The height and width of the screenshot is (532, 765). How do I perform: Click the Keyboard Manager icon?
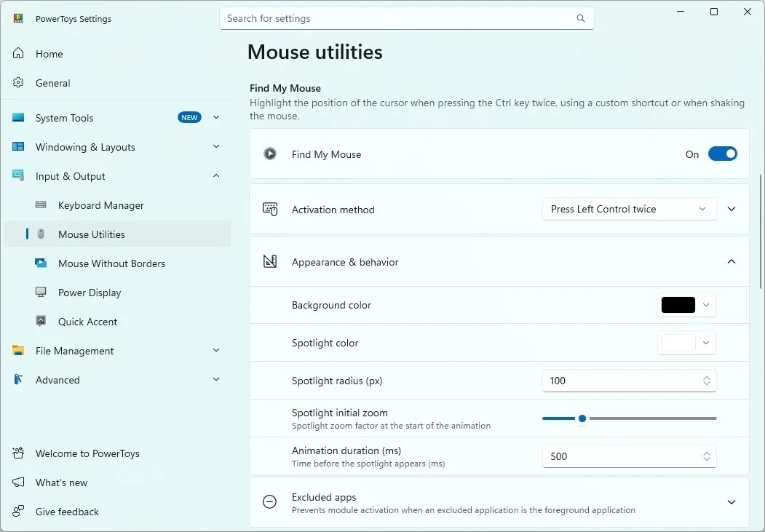coord(41,205)
